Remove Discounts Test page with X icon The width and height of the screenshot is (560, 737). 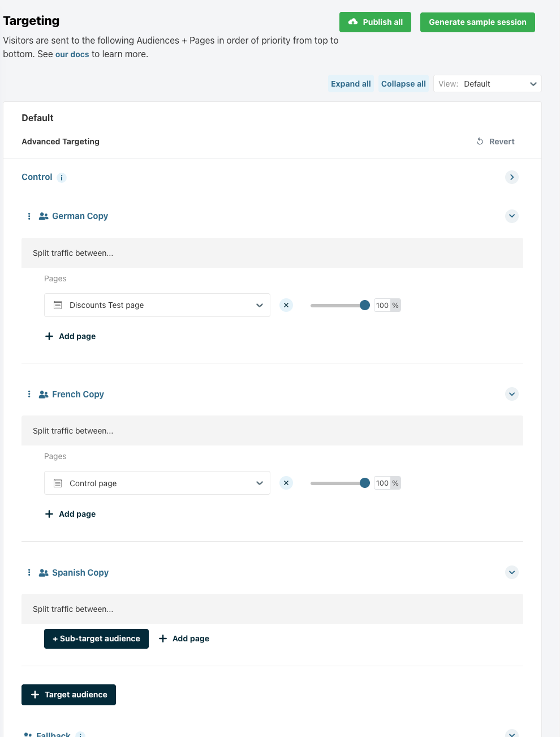click(286, 305)
